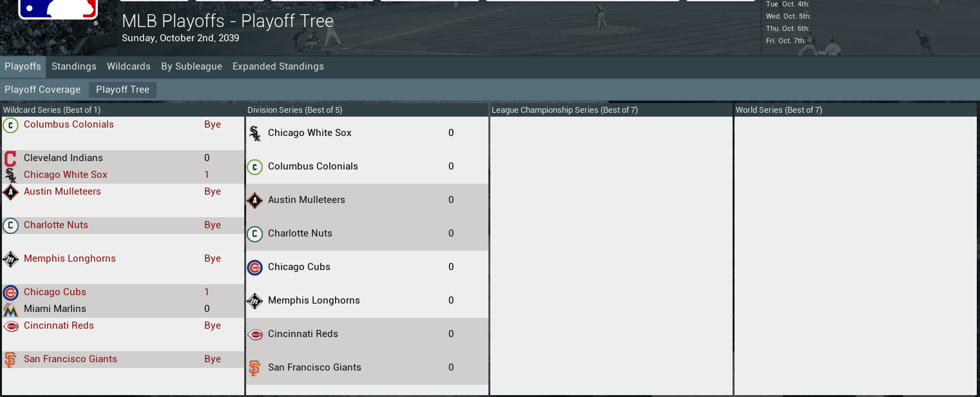Click San Francisco Giants logo in Division Series
Image resolution: width=980 pixels, height=397 pixels.
(255, 368)
